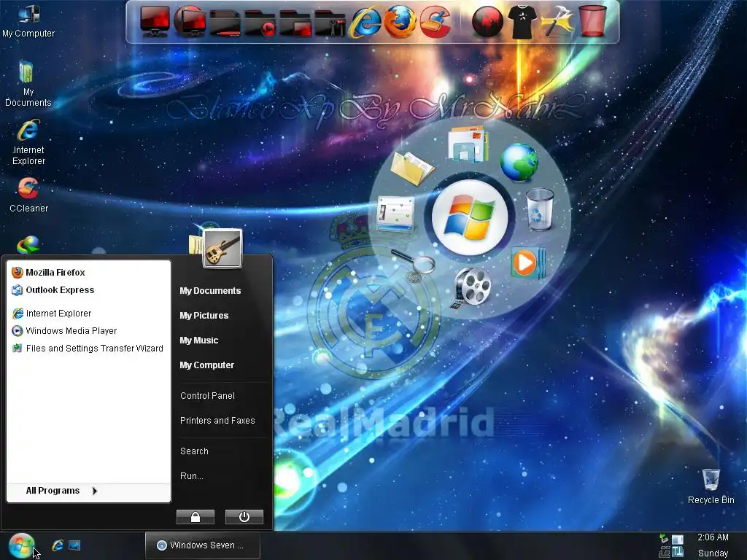Image resolution: width=747 pixels, height=560 pixels.
Task: Expand All Programs in the Start menu
Action: coord(62,491)
